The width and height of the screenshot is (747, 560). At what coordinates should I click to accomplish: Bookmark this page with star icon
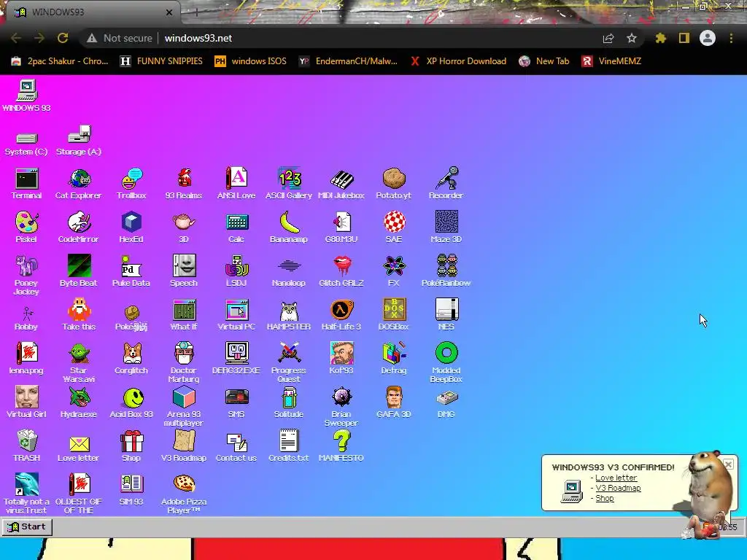coord(632,38)
